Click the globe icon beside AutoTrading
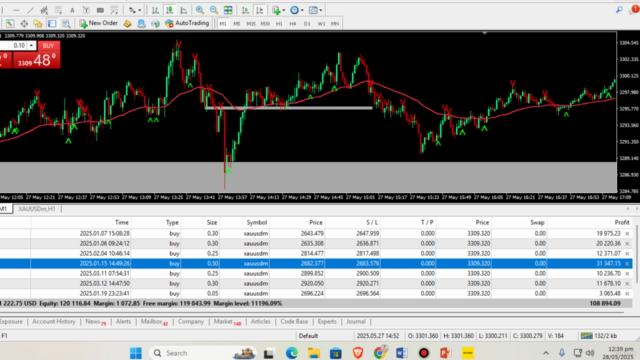The width and height of the screenshot is (640, 360). coord(155,24)
